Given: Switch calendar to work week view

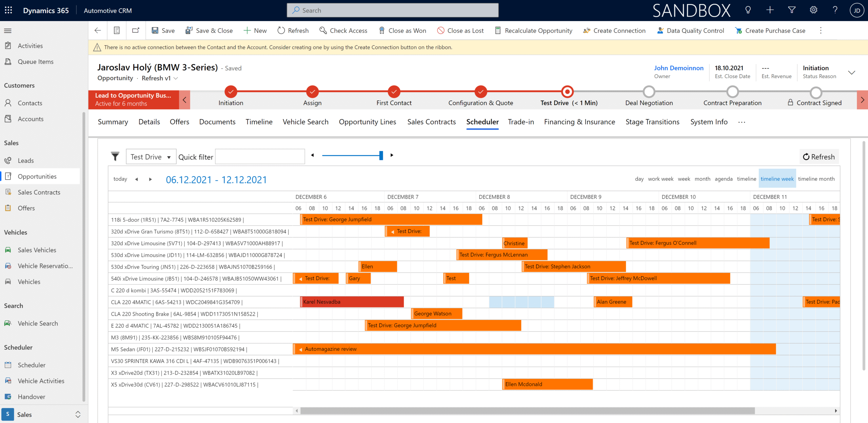Looking at the screenshot, I should pos(660,179).
